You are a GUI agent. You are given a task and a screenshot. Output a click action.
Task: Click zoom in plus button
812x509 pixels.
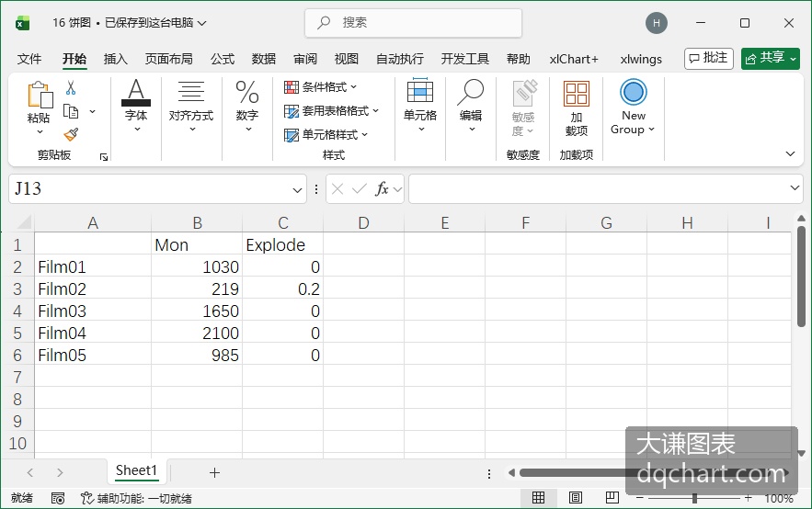coord(749,498)
